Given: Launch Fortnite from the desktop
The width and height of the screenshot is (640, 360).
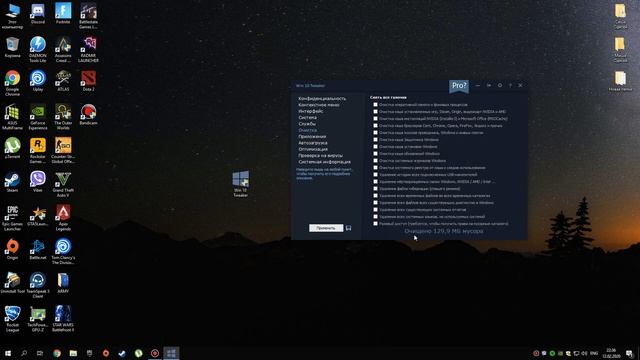Looking at the screenshot, I should point(63,13).
